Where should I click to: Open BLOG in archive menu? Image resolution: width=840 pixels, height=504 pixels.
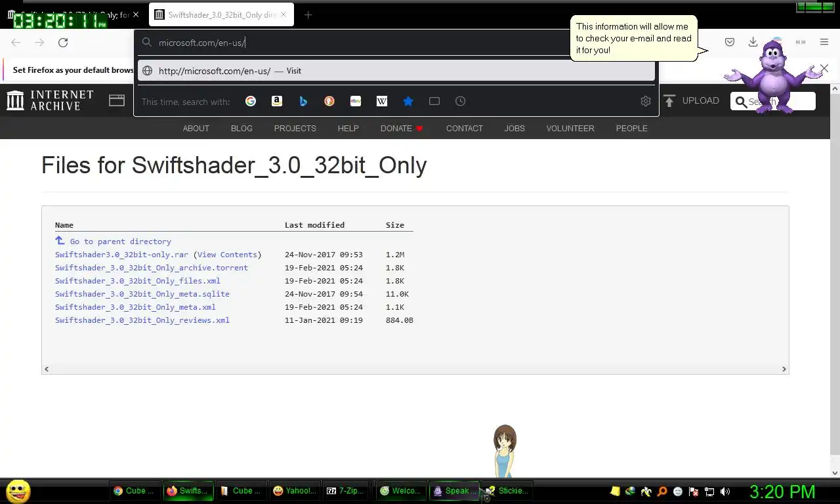[x=241, y=129]
